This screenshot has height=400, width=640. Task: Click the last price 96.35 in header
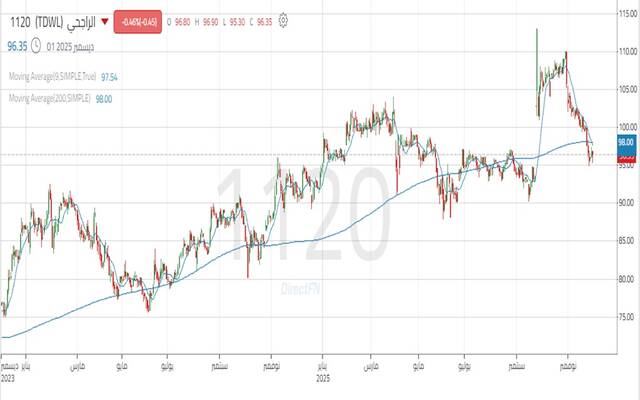tap(14, 44)
